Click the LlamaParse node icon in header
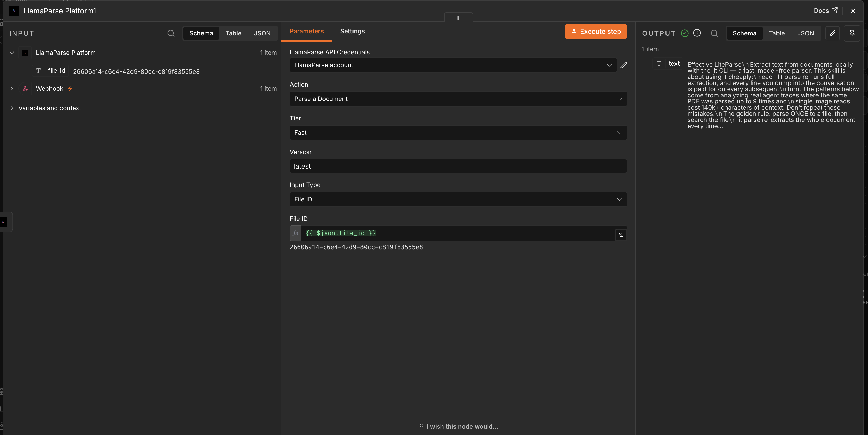The height and width of the screenshot is (435, 868). tap(14, 11)
